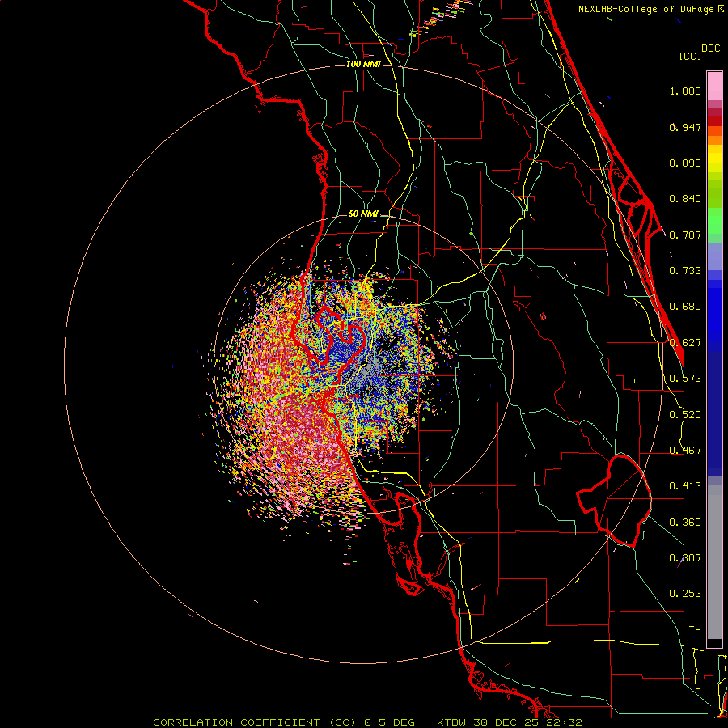Click the 0.413 color scale value
This screenshot has height=728, width=728.
pyautogui.click(x=685, y=486)
